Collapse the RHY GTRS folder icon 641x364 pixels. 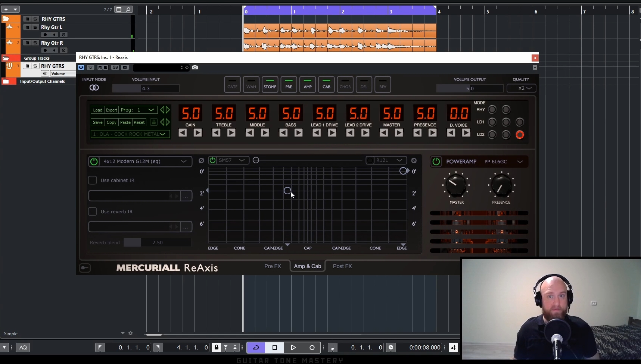[x=6, y=19]
